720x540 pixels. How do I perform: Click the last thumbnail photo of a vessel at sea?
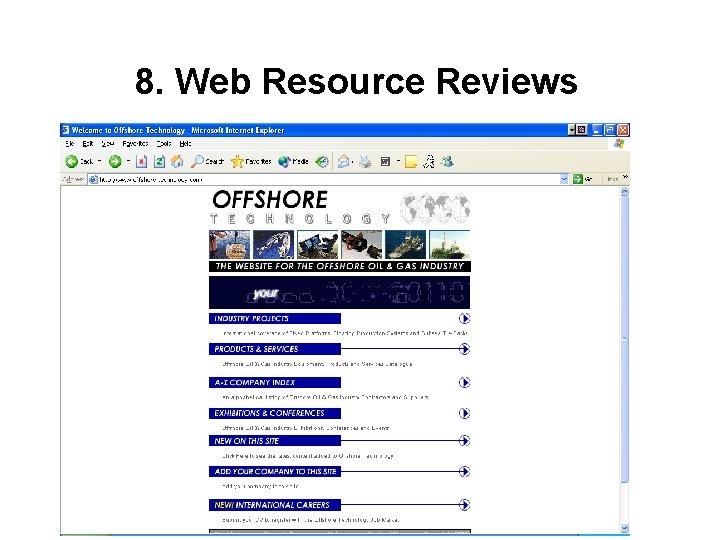[450, 245]
